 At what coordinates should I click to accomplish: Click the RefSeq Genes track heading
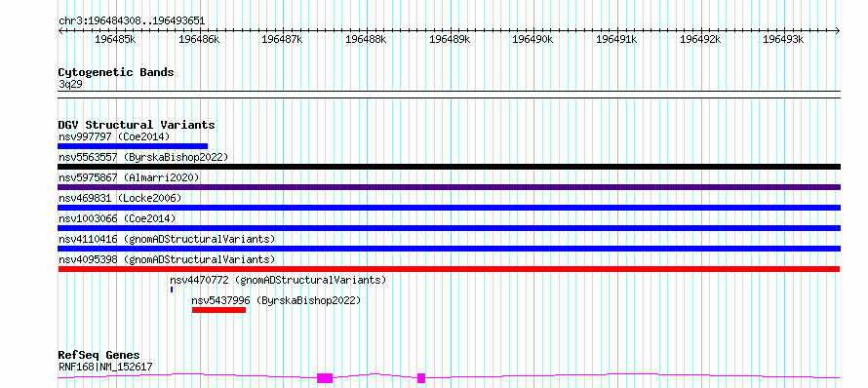pyautogui.click(x=99, y=356)
